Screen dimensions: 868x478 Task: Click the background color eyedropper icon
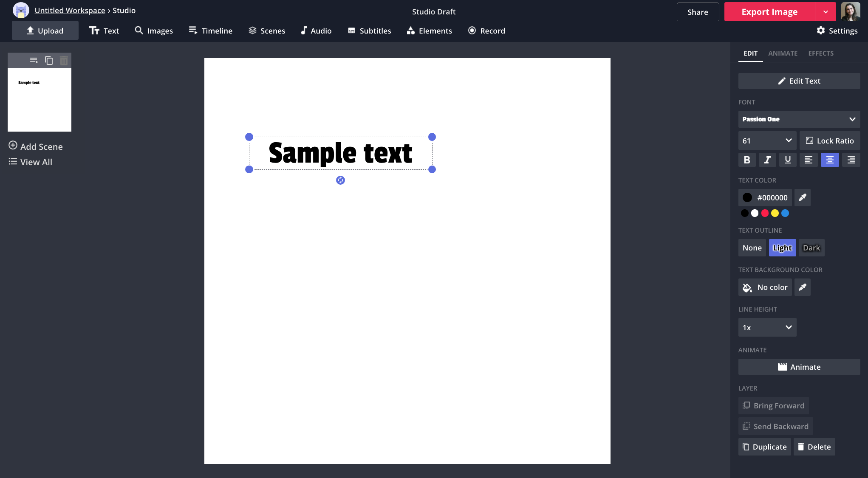pyautogui.click(x=802, y=287)
